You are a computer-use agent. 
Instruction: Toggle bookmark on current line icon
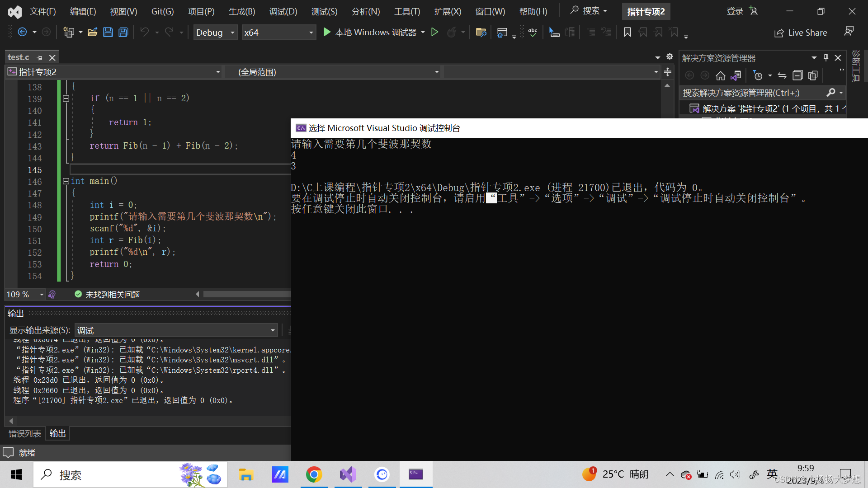pos(627,32)
